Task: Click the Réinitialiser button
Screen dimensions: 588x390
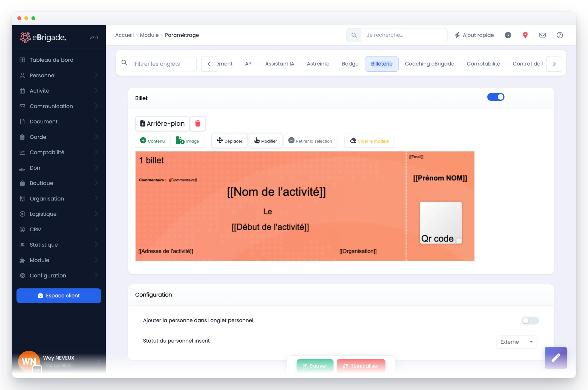Action: pos(361,366)
